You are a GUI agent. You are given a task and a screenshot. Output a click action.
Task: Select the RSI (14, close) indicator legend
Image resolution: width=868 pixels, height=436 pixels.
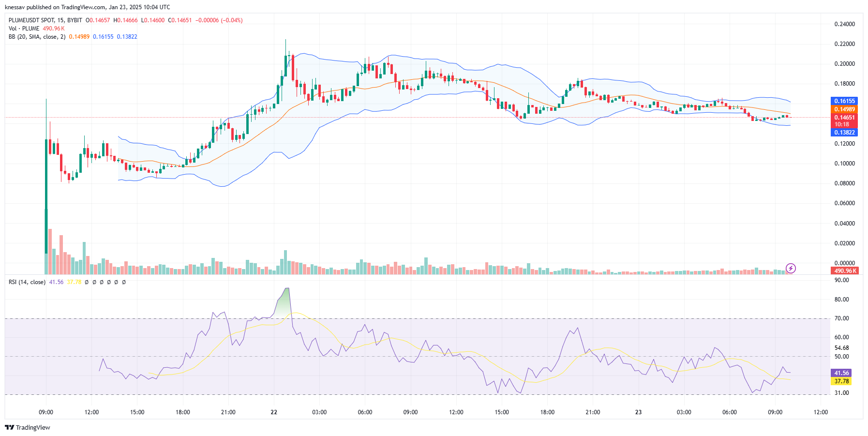click(x=27, y=282)
